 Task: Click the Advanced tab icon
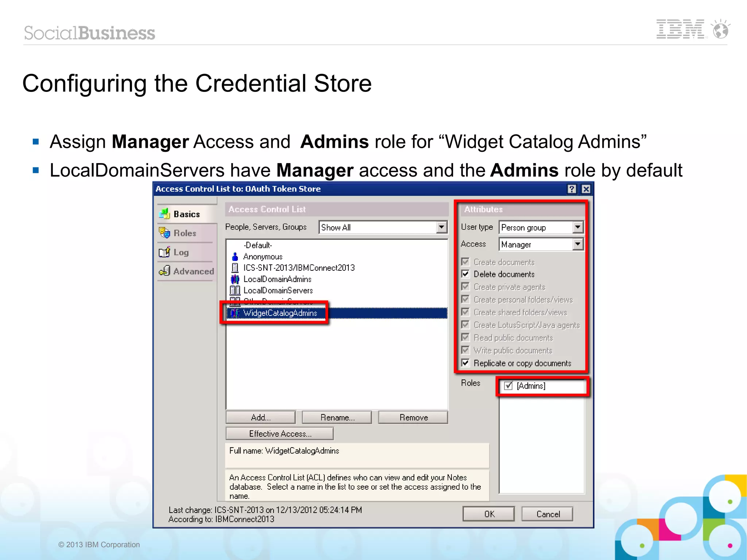[x=165, y=271]
